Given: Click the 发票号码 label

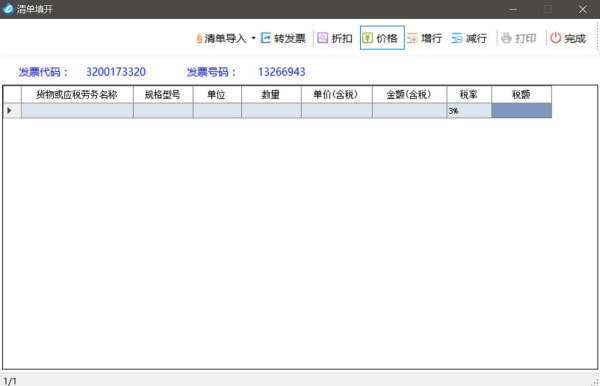Looking at the screenshot, I should pos(212,72).
